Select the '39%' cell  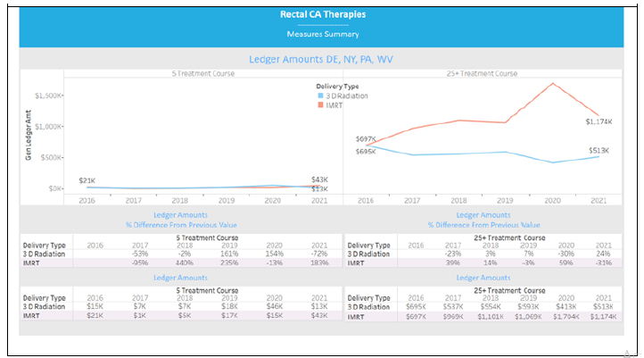[453, 262]
